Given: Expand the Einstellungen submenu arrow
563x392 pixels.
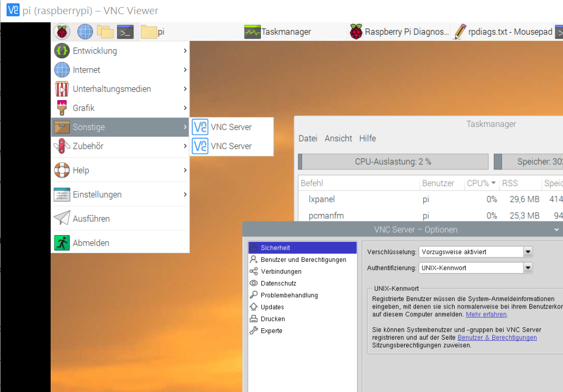Looking at the screenshot, I should pos(185,194).
